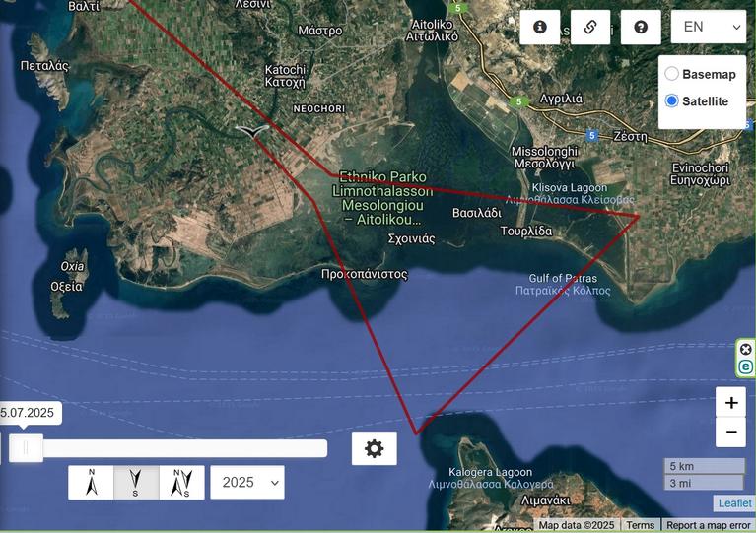This screenshot has width=756, height=533.
Task: Click the Ζέστη map label
Action: (630, 136)
